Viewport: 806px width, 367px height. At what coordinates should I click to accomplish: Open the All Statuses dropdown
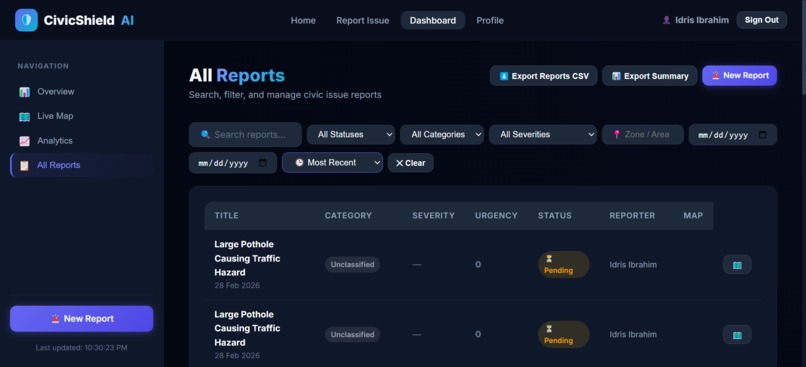point(351,135)
